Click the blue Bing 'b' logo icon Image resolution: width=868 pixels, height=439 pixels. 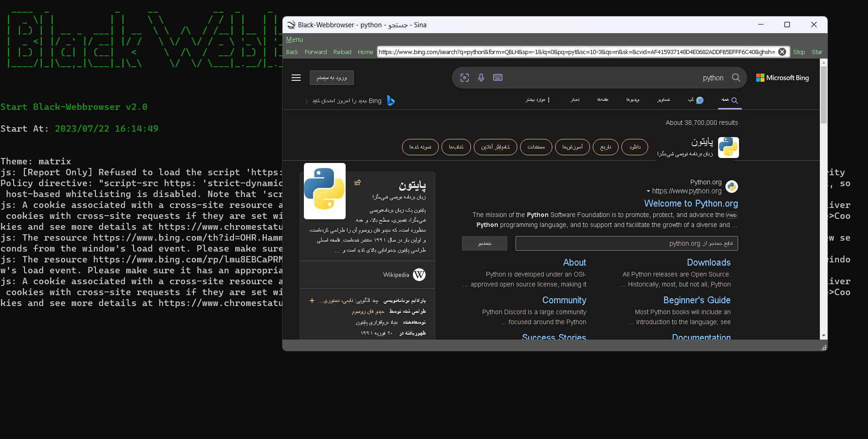pos(391,100)
